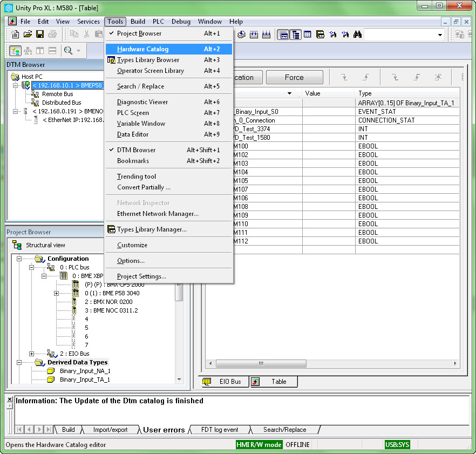Viewport: 476px width, 454px height.
Task: Select the Functional view hierarchy icon
Action: [x=28, y=51]
